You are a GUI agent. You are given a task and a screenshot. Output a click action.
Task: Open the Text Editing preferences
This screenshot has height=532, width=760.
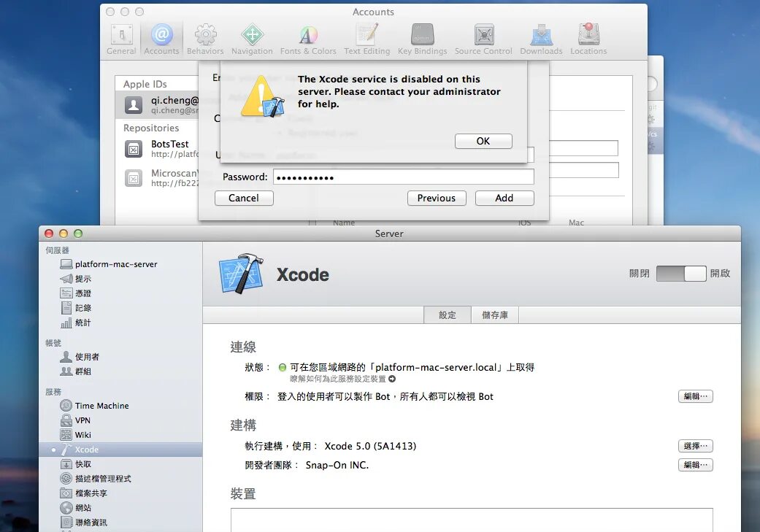point(367,39)
